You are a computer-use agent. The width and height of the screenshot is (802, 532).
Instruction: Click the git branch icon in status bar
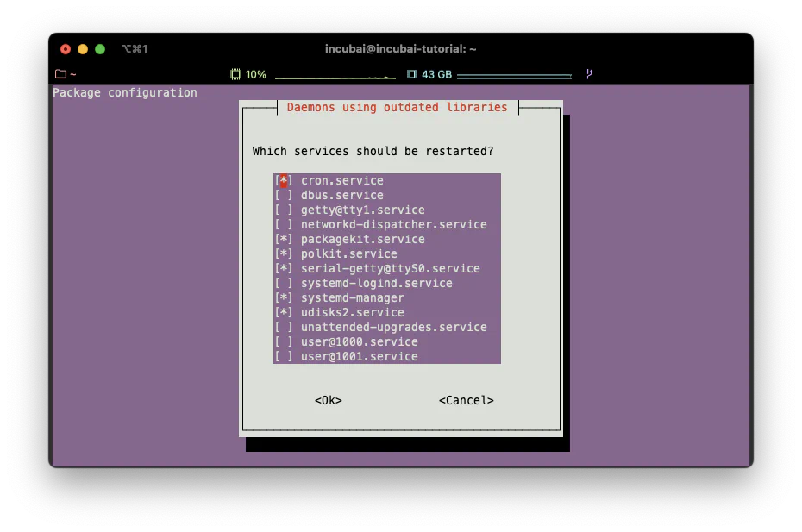click(x=589, y=74)
